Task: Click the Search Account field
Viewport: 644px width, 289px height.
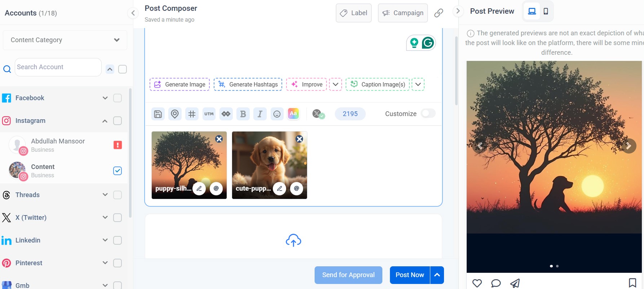Action: (58, 67)
